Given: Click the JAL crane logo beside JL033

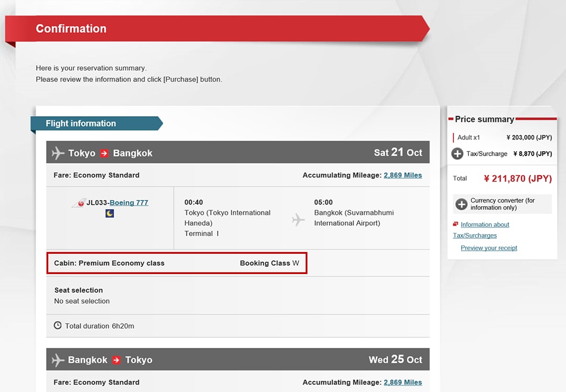Looking at the screenshot, I should (79, 203).
